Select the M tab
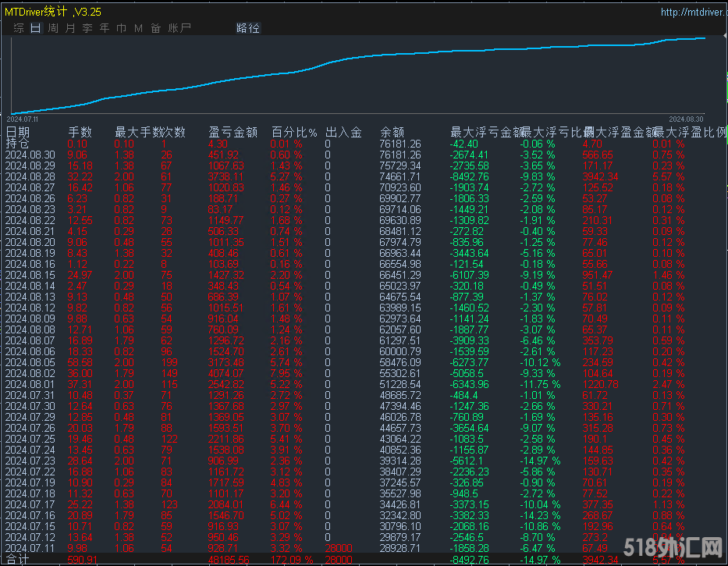The height and width of the screenshot is (566, 728). (138, 28)
